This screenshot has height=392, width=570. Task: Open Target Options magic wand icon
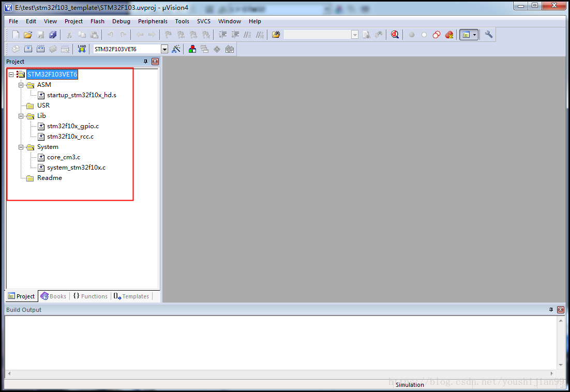click(176, 49)
